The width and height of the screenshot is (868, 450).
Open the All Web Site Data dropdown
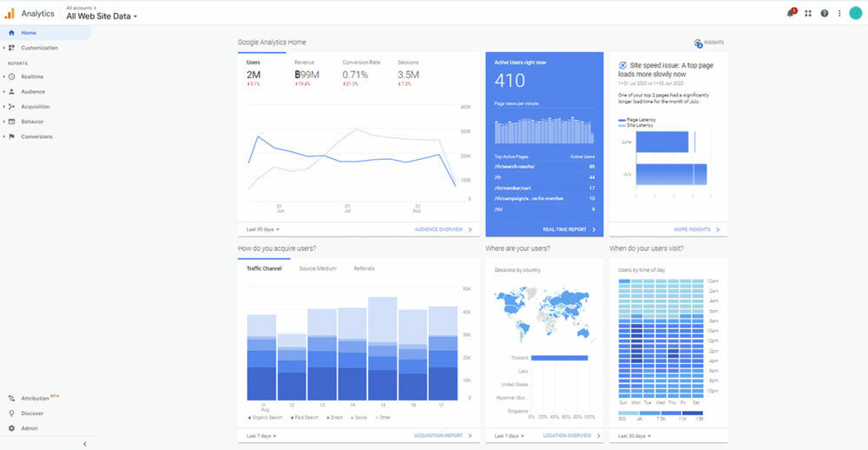(102, 16)
